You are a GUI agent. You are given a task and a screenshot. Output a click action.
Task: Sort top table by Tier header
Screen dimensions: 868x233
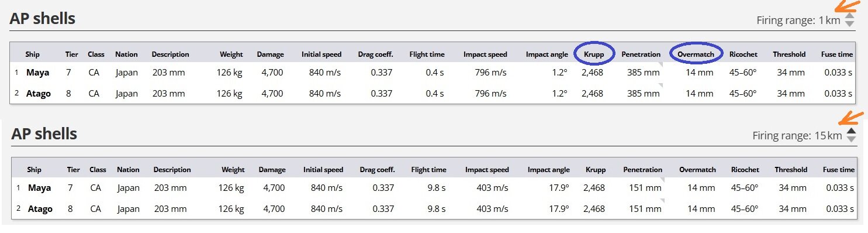click(71, 54)
